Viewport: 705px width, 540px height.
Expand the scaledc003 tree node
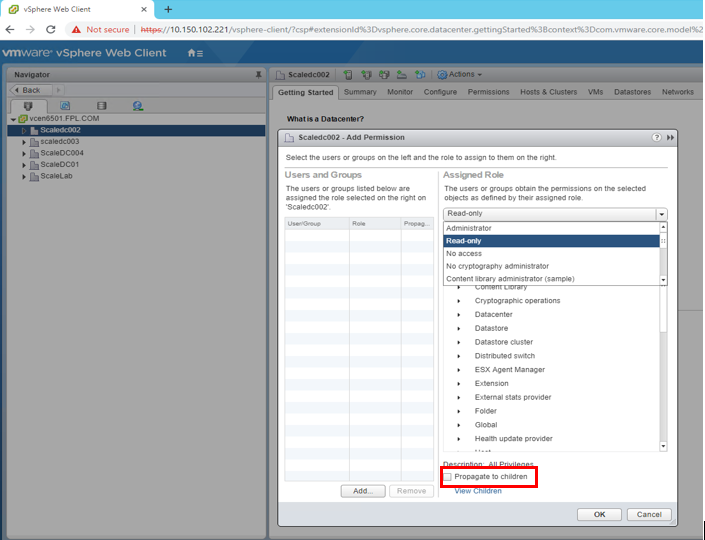click(24, 142)
